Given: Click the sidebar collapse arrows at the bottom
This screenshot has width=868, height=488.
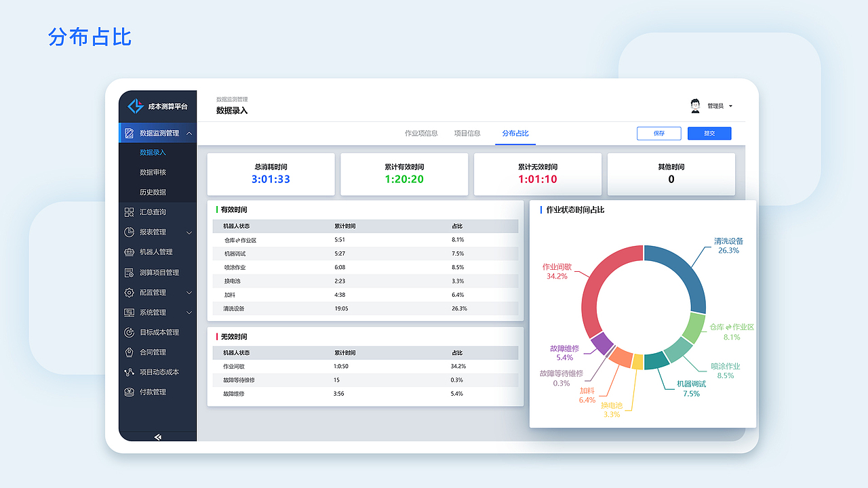Looking at the screenshot, I should [157, 437].
